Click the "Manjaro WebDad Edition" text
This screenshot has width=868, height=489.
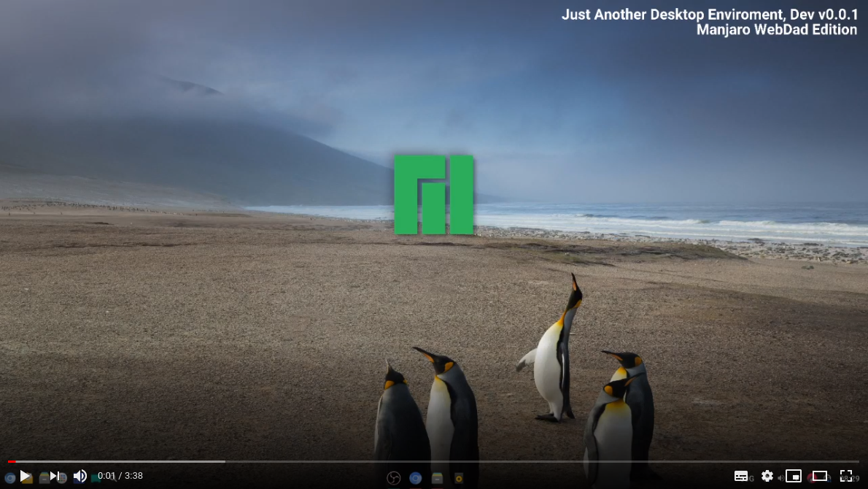[x=777, y=30]
